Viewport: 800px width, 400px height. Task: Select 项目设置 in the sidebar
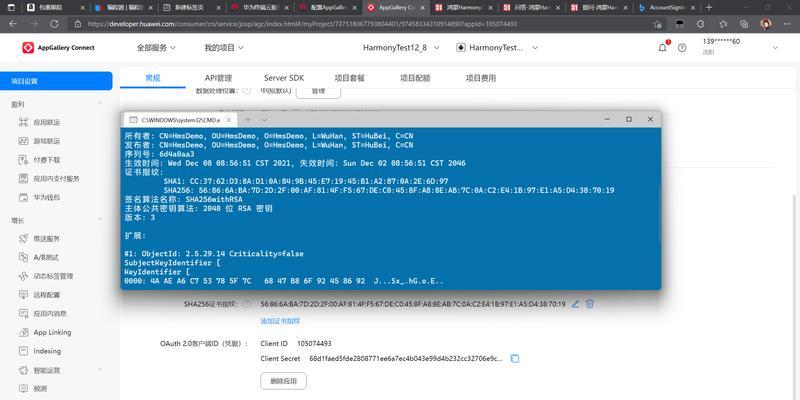tap(56, 81)
